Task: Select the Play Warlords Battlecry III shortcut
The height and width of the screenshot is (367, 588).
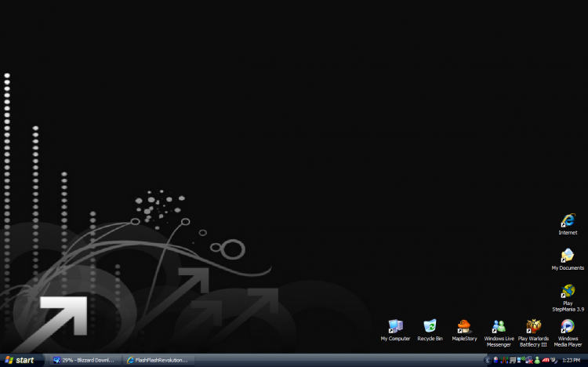Action: (x=533, y=328)
